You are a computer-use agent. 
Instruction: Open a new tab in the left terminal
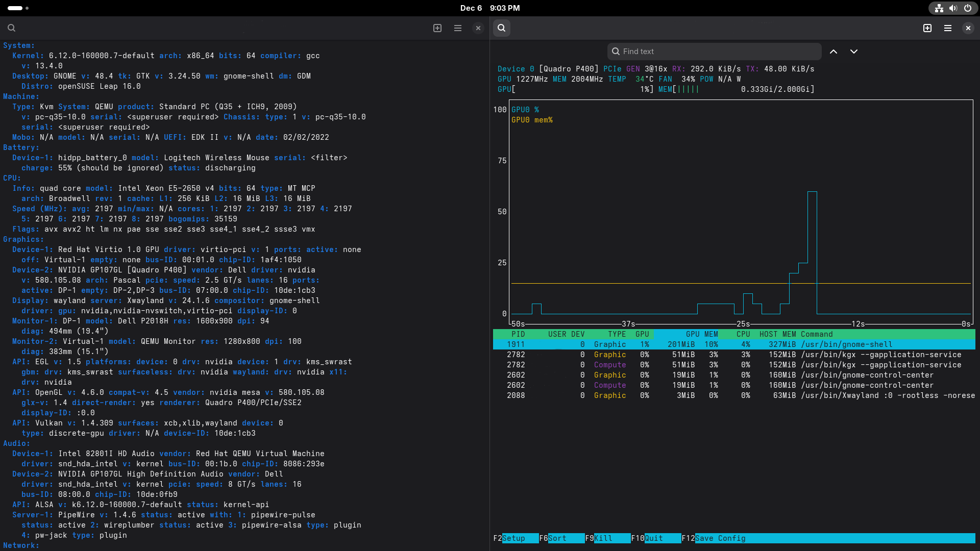point(437,28)
